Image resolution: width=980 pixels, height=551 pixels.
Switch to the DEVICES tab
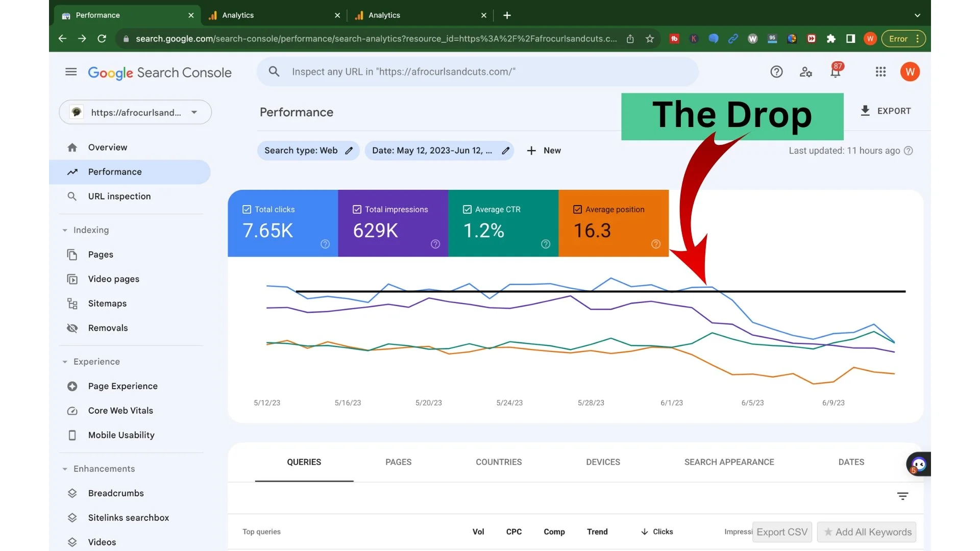tap(603, 462)
